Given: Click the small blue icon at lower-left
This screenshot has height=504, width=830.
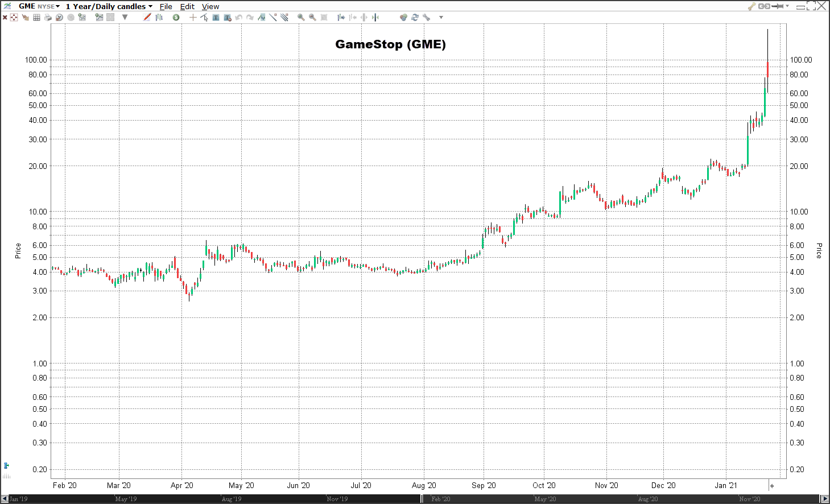Looking at the screenshot, I should tap(6, 465).
